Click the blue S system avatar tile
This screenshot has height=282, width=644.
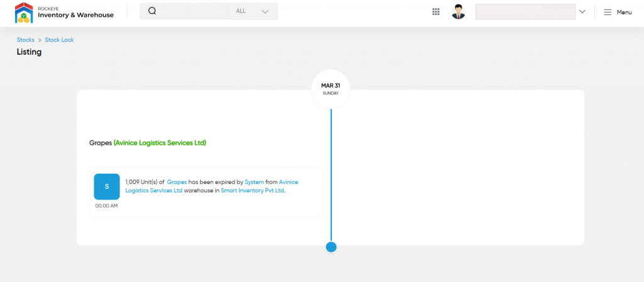pyautogui.click(x=107, y=186)
